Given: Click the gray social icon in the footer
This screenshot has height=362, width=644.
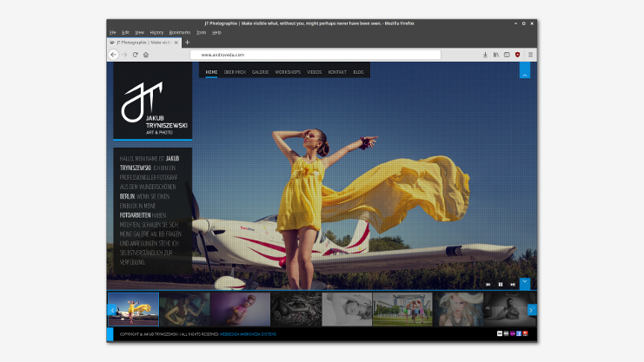Looking at the screenshot, I should [x=506, y=333].
